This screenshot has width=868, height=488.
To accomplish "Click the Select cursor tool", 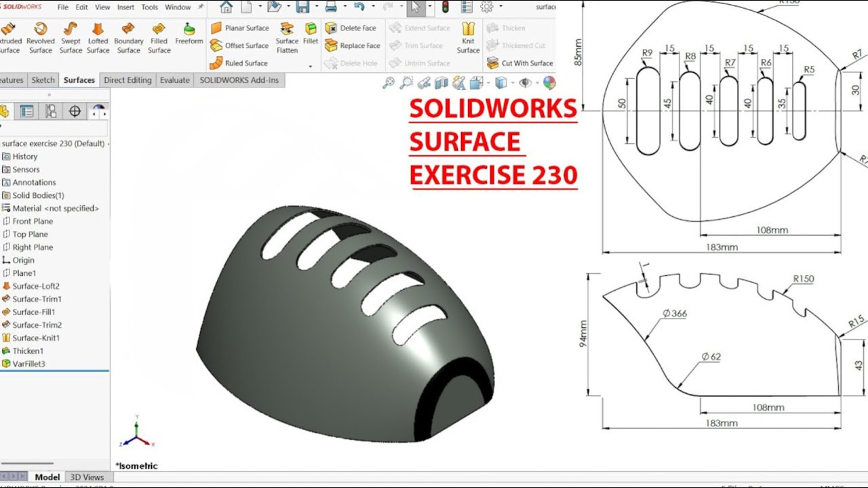I will [415, 7].
